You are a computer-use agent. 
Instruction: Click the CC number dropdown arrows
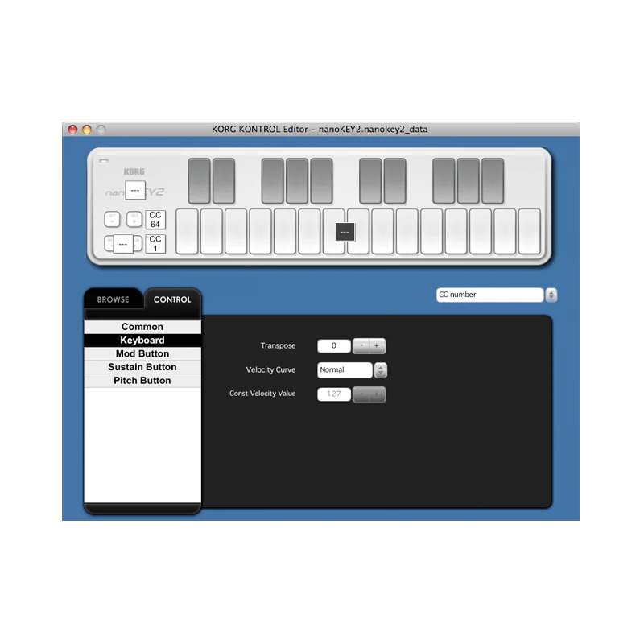(x=551, y=295)
